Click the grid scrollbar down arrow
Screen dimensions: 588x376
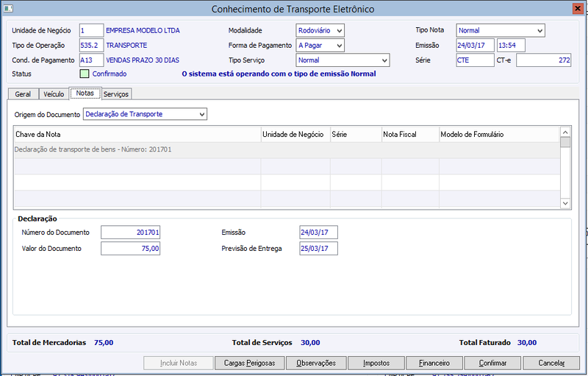point(565,203)
